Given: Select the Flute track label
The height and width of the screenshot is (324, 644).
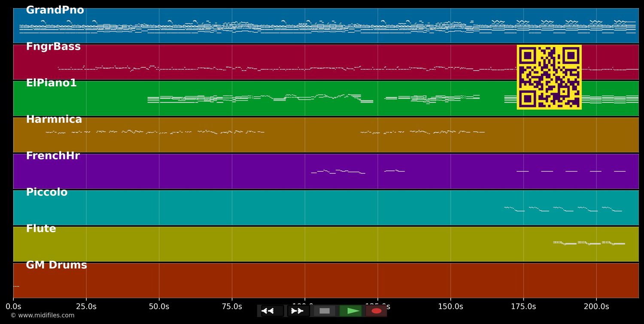Looking at the screenshot, I should click(x=41, y=229).
